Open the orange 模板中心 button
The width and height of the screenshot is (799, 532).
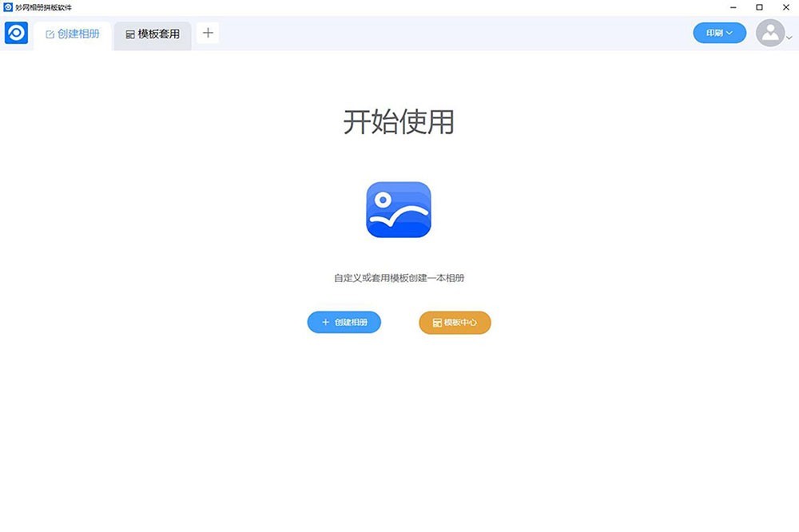[455, 323]
